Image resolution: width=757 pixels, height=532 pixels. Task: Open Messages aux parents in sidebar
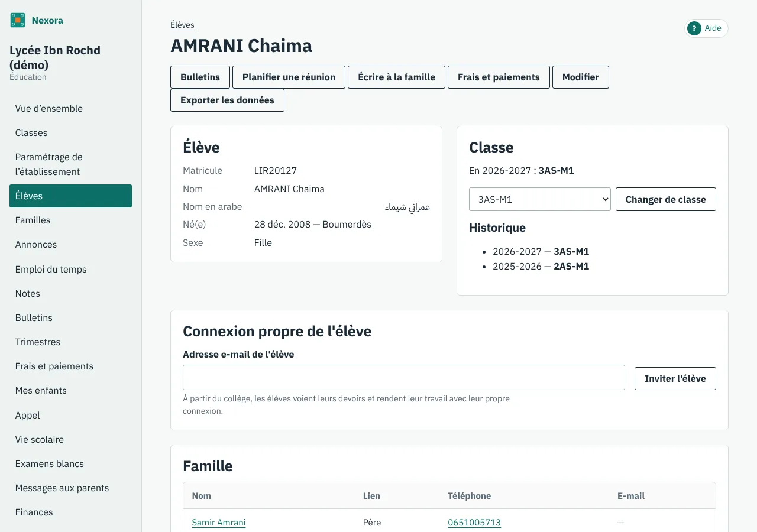coord(70,488)
